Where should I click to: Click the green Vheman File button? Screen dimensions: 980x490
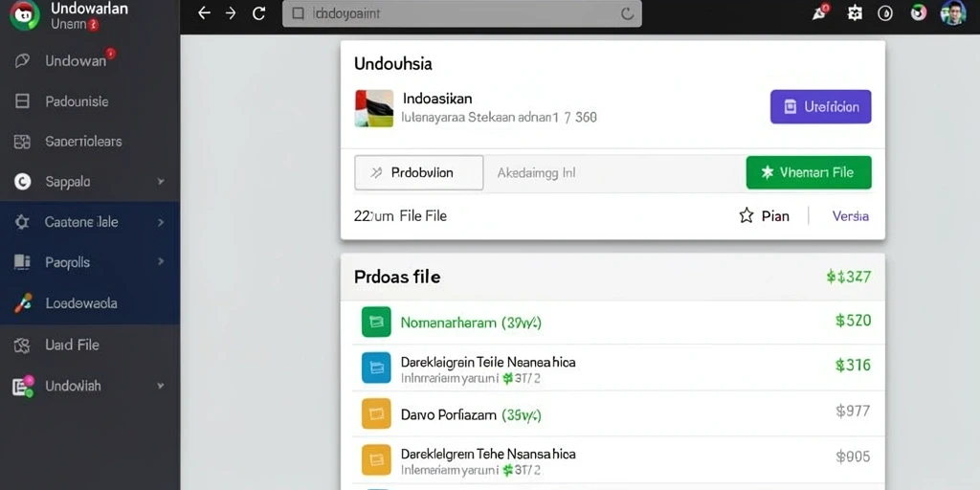(809, 172)
